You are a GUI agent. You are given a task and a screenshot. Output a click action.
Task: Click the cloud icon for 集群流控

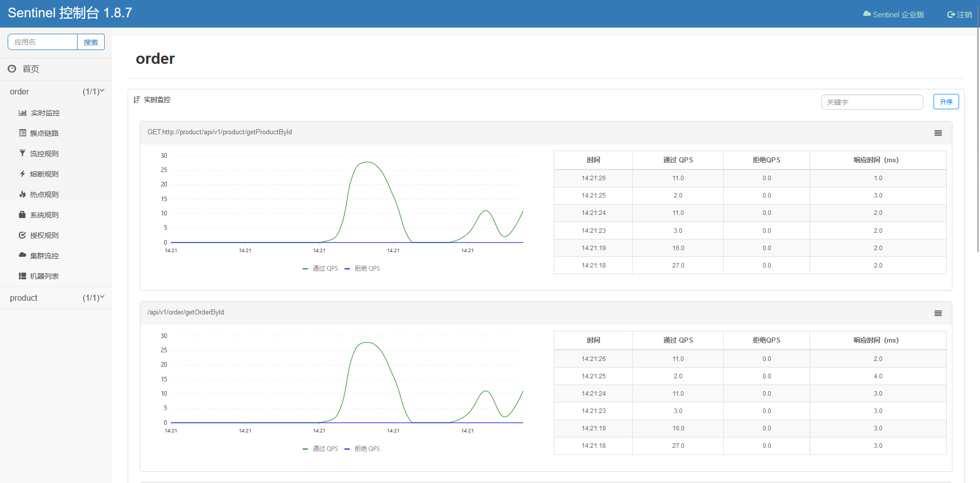(22, 255)
